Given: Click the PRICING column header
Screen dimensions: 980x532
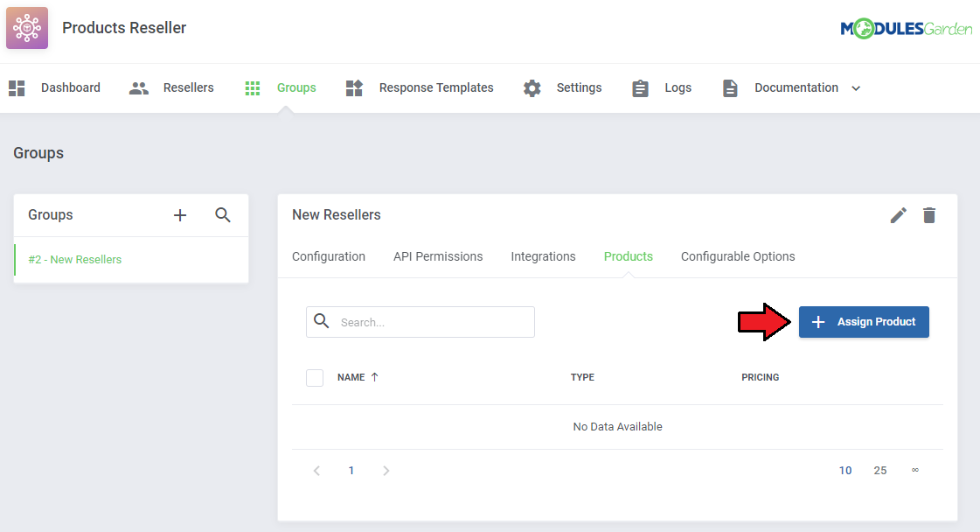Looking at the screenshot, I should 760,377.
